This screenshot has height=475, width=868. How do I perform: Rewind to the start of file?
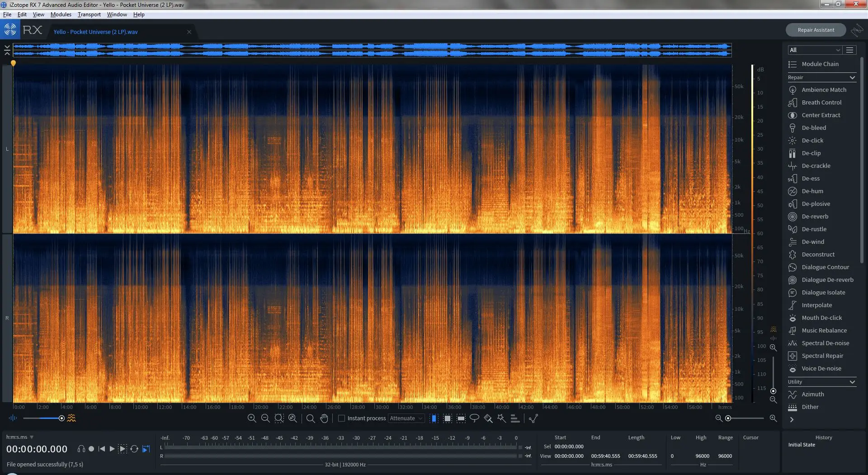[102, 449]
